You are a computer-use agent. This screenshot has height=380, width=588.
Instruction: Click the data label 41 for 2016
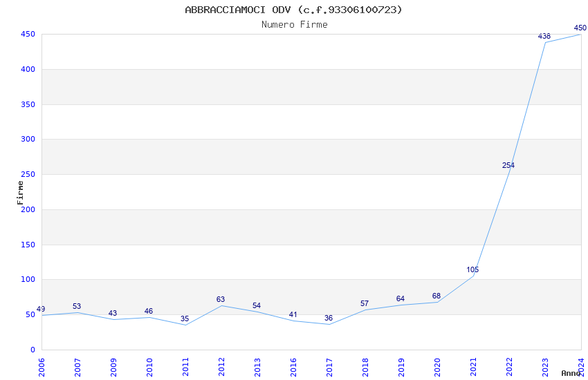click(293, 315)
